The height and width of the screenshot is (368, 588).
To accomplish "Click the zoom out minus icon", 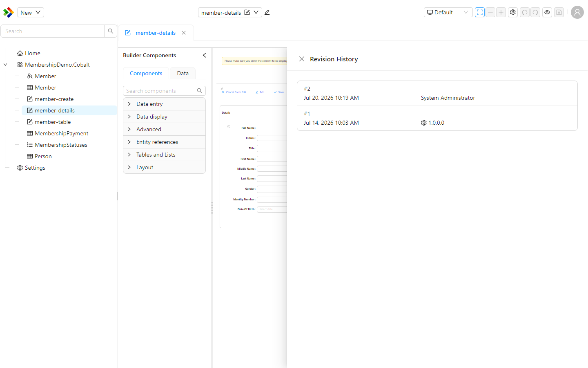I will click(x=490, y=12).
